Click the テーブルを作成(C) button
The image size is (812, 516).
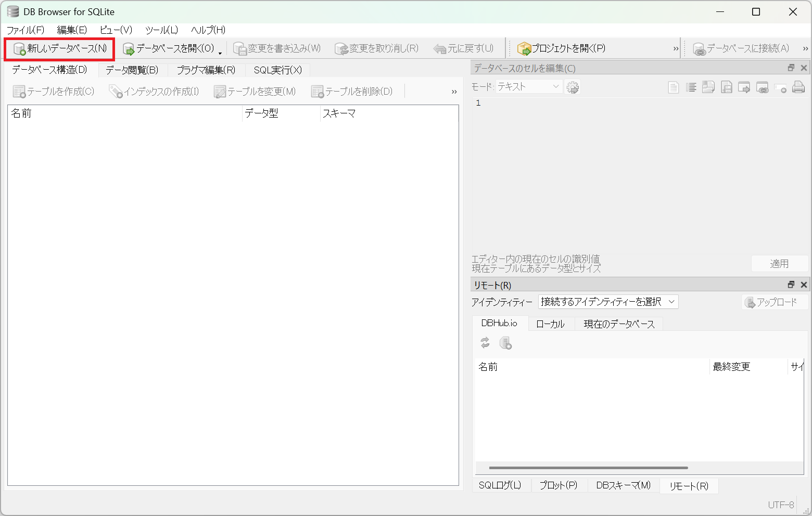point(54,92)
